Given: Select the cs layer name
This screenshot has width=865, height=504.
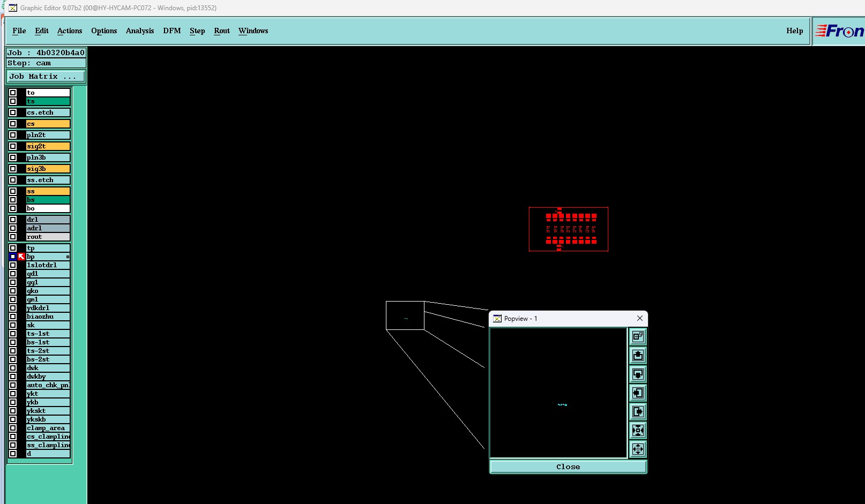Looking at the screenshot, I should pos(48,124).
